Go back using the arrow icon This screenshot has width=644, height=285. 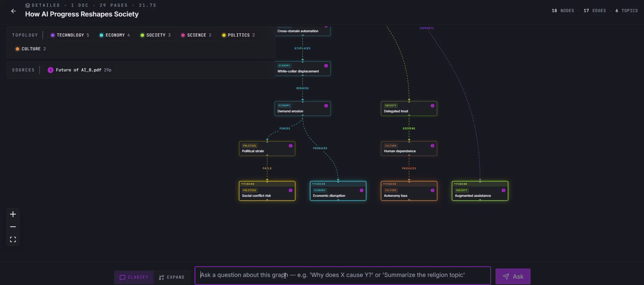(x=13, y=11)
